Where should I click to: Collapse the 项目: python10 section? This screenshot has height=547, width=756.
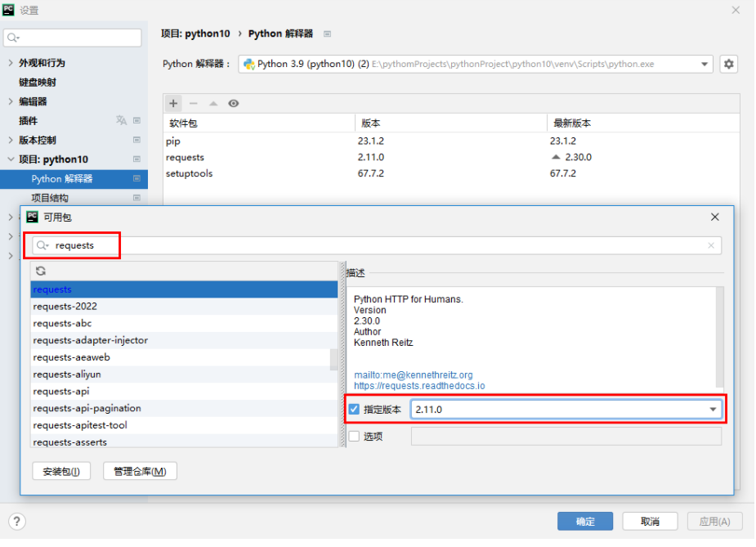pos(11,159)
